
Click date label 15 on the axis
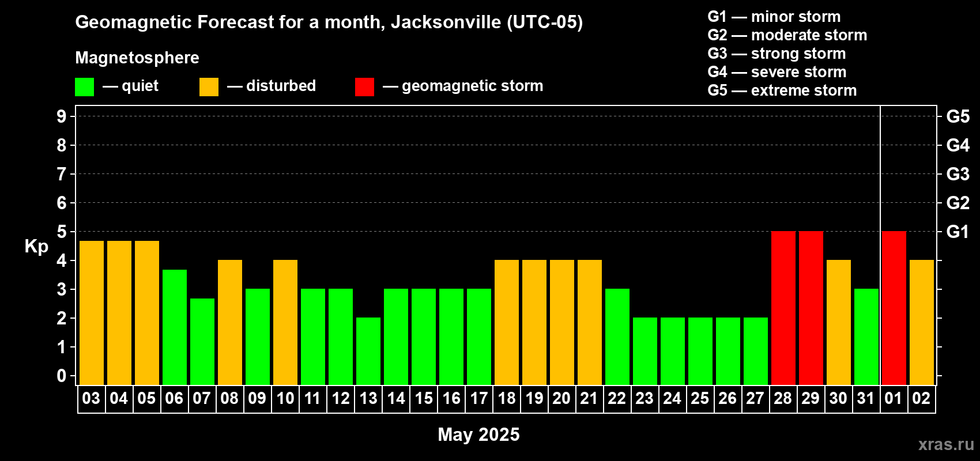(x=424, y=398)
